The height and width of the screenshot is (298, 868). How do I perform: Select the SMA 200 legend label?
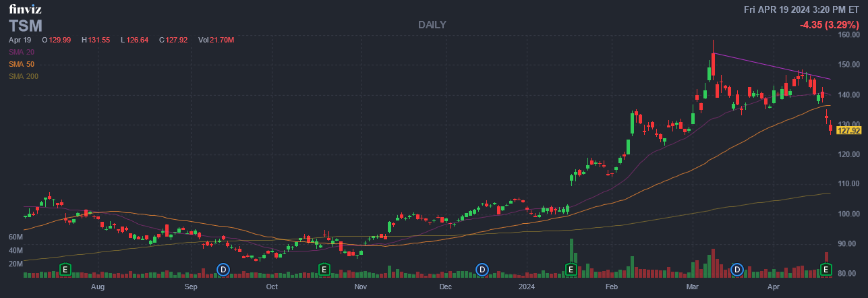click(24, 76)
